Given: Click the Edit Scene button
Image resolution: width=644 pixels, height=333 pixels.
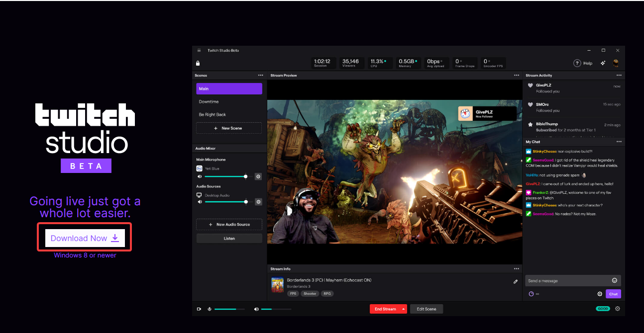Looking at the screenshot, I should coord(427,309).
